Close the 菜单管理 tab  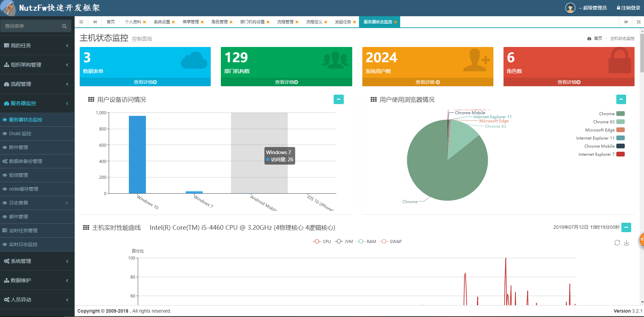click(202, 22)
